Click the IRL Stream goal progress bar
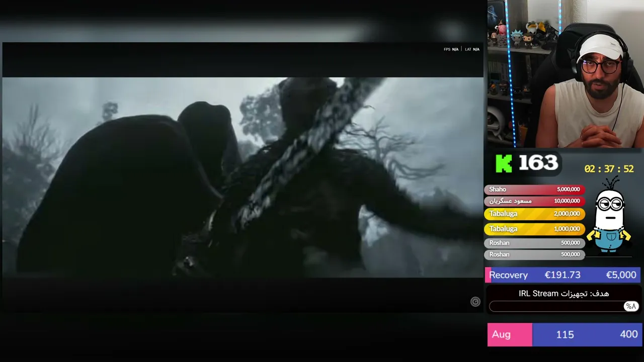 click(563, 306)
